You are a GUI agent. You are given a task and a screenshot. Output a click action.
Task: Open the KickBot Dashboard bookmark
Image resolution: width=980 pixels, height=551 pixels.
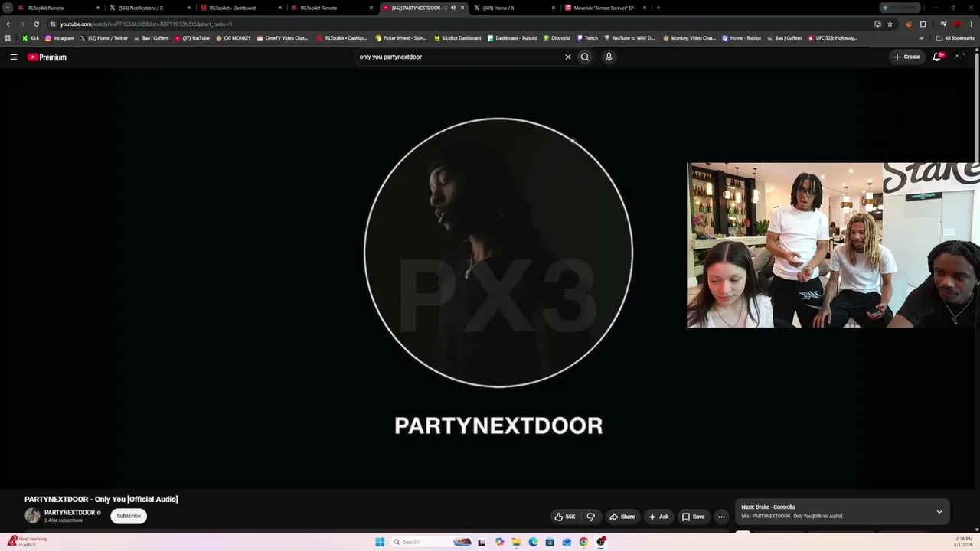[x=458, y=38]
